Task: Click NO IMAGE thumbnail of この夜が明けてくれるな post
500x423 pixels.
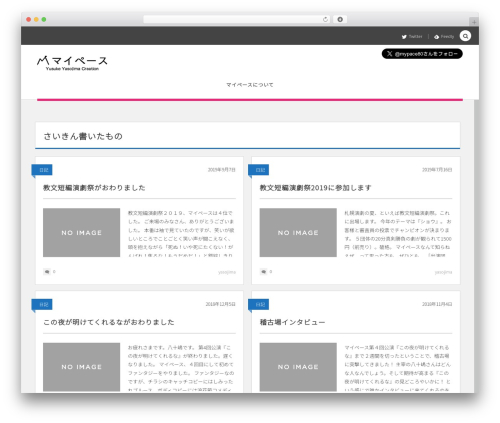Action: click(x=81, y=367)
